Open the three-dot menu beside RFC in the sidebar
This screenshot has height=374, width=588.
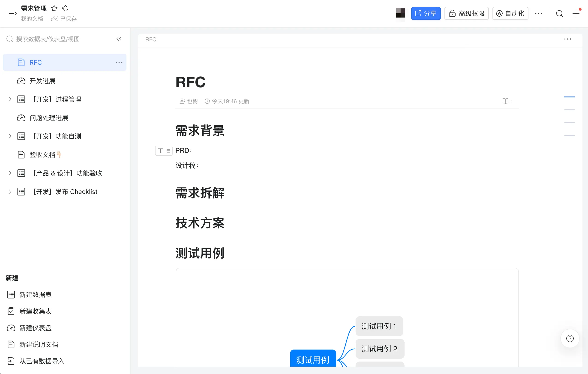click(x=119, y=63)
